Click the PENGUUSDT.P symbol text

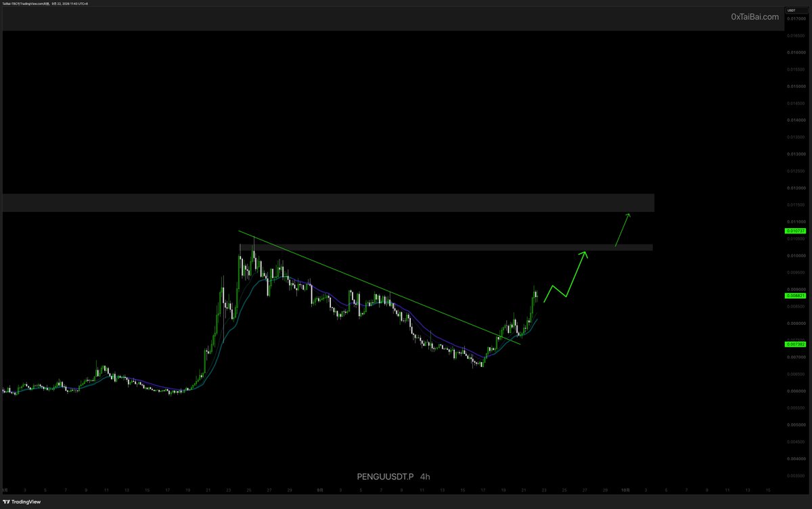click(385, 476)
